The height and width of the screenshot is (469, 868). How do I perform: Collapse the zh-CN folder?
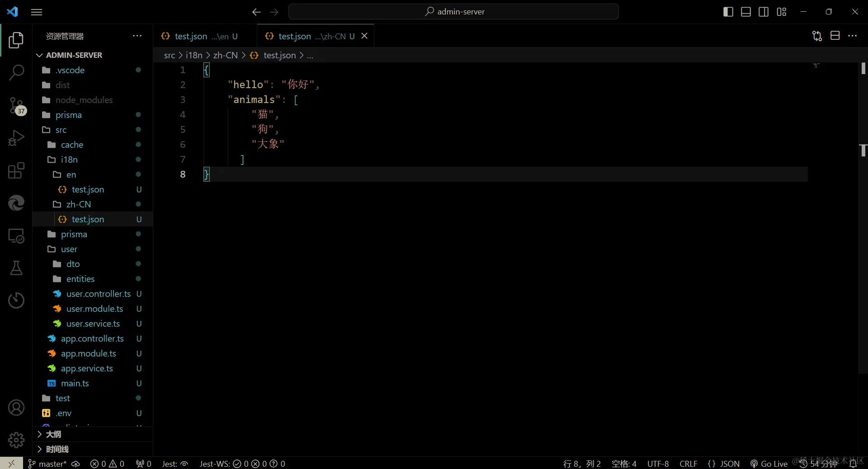(93, 204)
